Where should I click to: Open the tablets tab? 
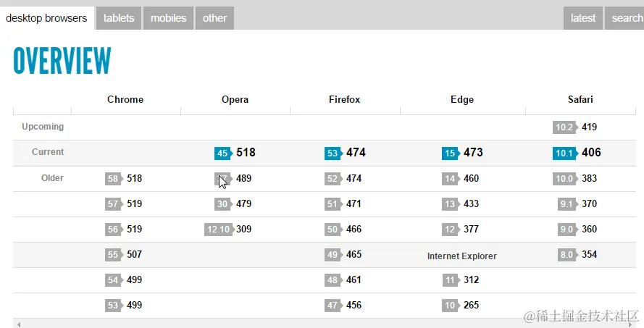coord(119,18)
